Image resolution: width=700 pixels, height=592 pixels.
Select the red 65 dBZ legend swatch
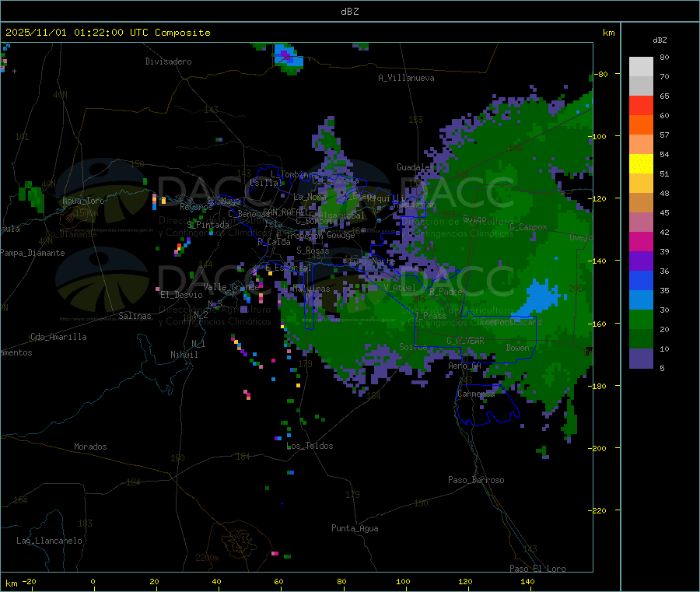641,105
